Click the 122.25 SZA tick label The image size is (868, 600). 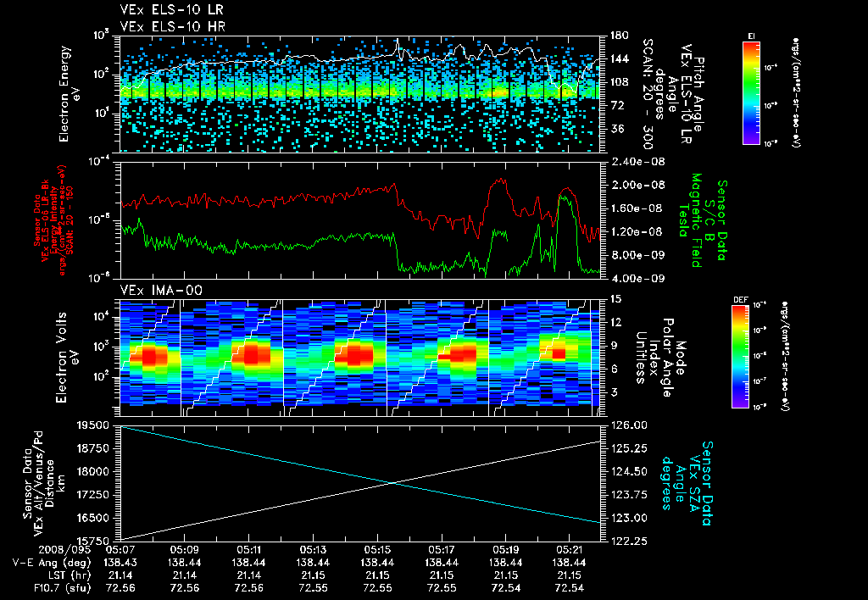(628, 541)
